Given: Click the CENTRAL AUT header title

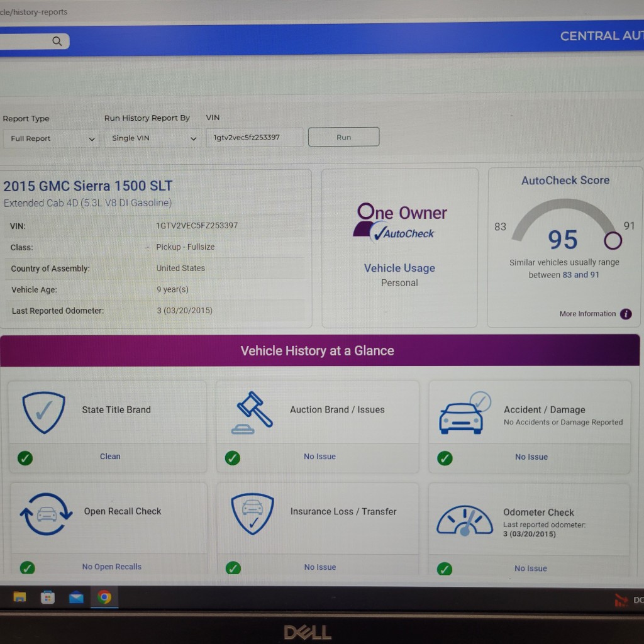Looking at the screenshot, I should point(602,36).
